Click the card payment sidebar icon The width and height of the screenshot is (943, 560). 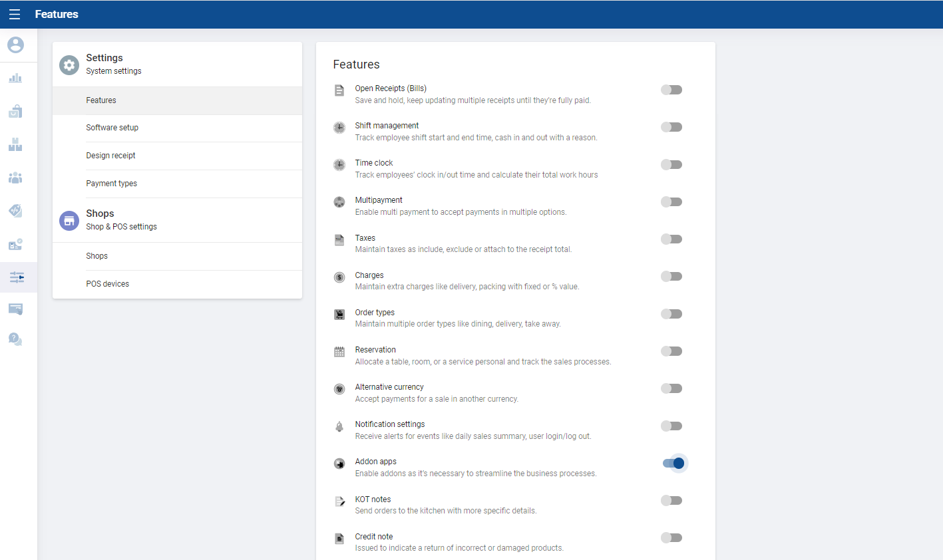tap(15, 309)
